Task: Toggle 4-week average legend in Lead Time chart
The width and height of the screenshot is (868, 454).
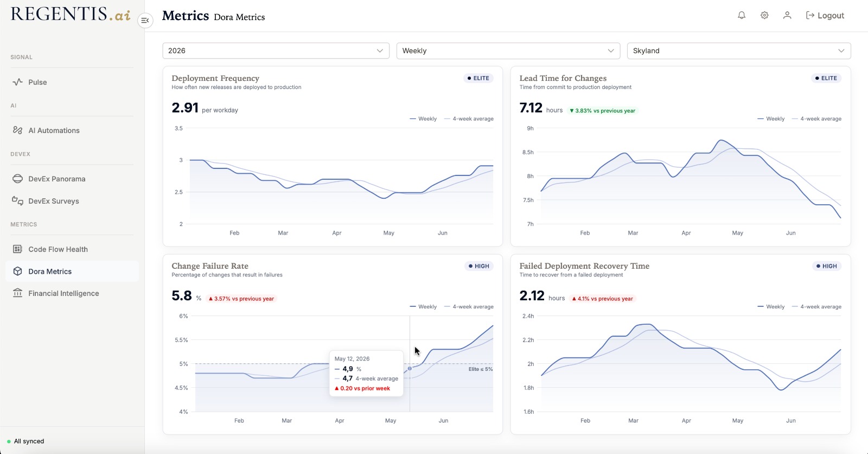Action: click(x=816, y=119)
